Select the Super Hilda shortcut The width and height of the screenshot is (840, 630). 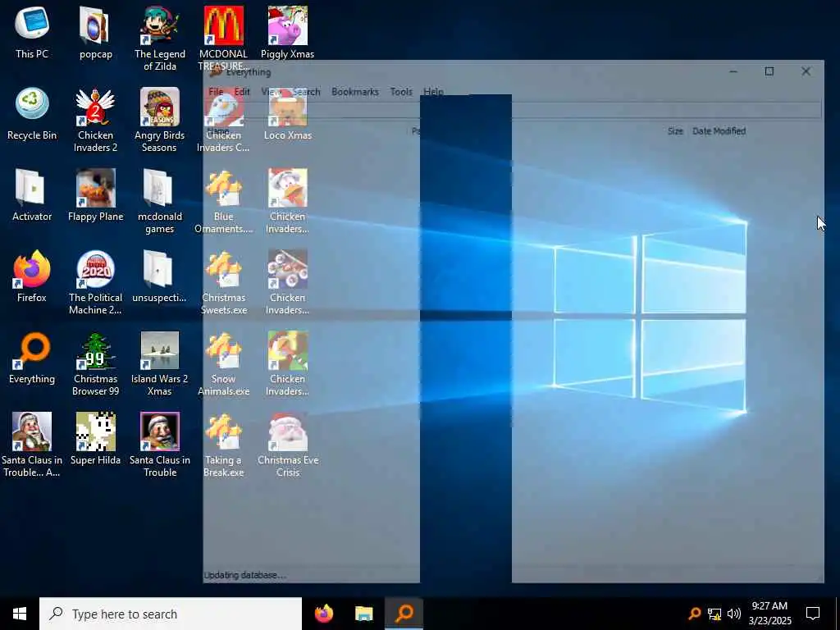coord(95,440)
